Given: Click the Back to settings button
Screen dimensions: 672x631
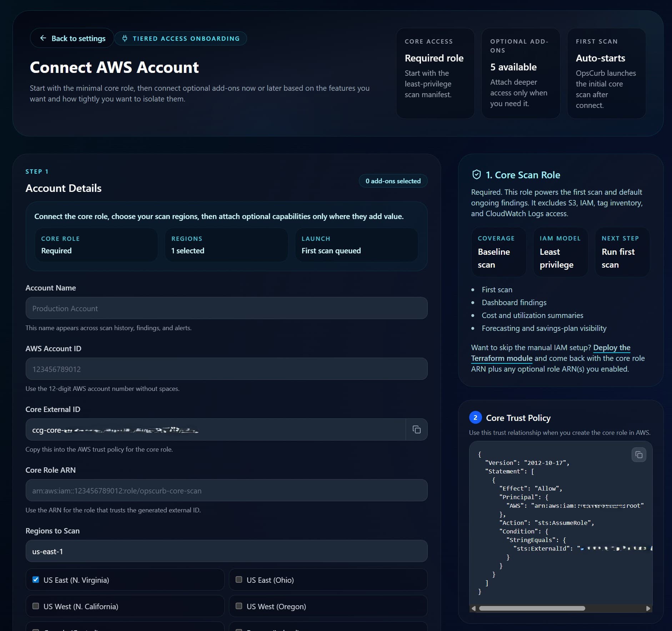Looking at the screenshot, I should (71, 38).
